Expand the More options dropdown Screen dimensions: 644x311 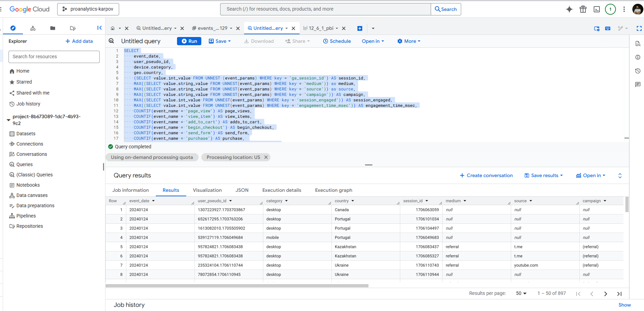[x=409, y=41]
